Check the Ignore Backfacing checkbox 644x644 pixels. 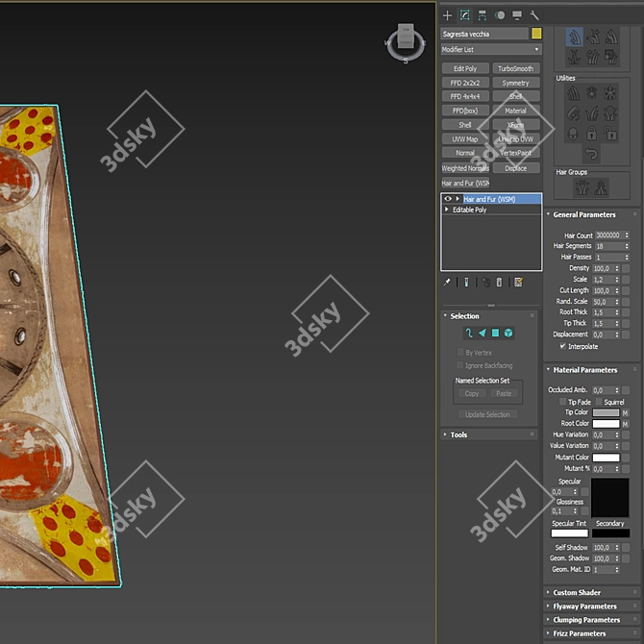pos(460,365)
